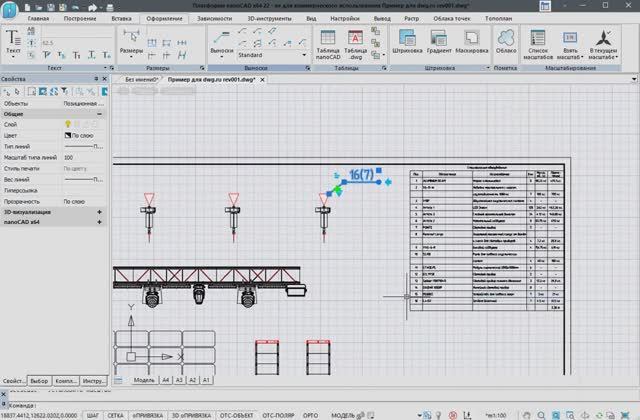The height and width of the screenshot is (420, 640).
Task: Insert a Таблица nanoCAD table
Action: [x=328, y=44]
